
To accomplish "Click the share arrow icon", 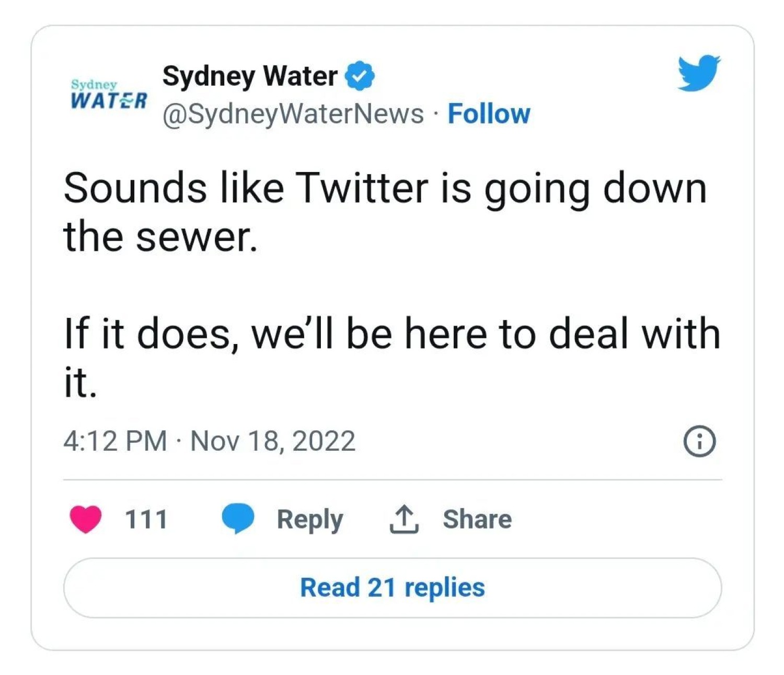I will click(x=403, y=519).
